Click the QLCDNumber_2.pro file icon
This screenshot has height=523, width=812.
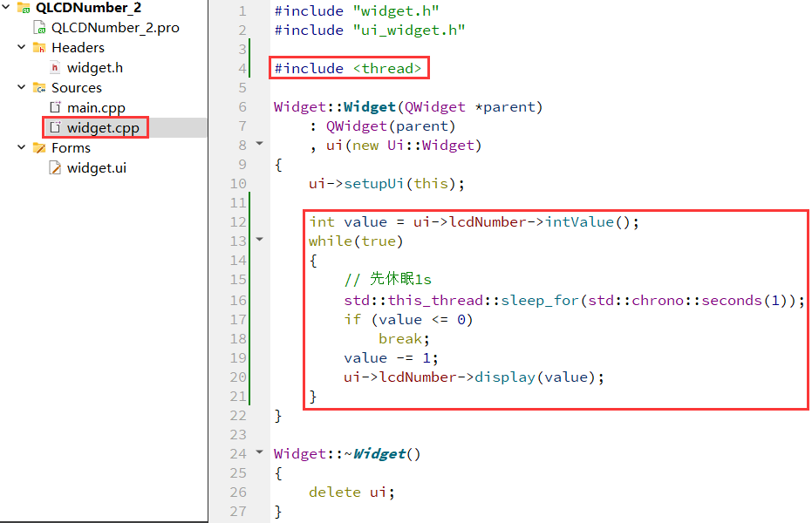point(39,27)
